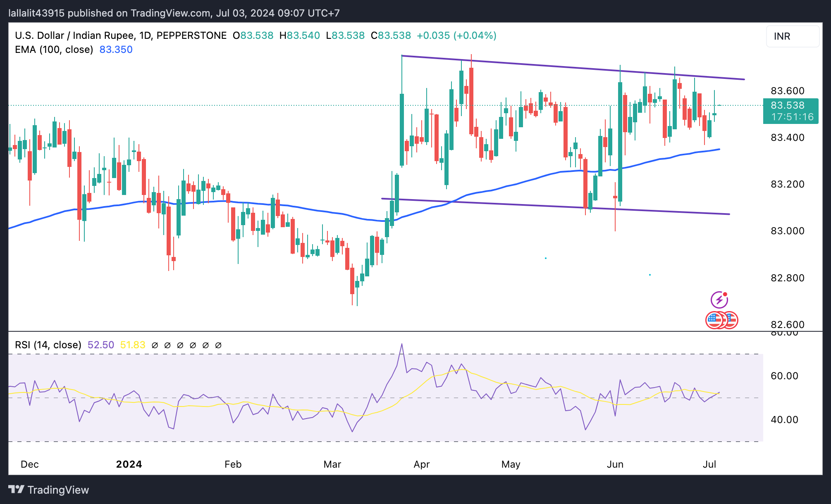Click the RSI (14, close) indicator legend
The width and height of the screenshot is (831, 504).
(x=48, y=345)
